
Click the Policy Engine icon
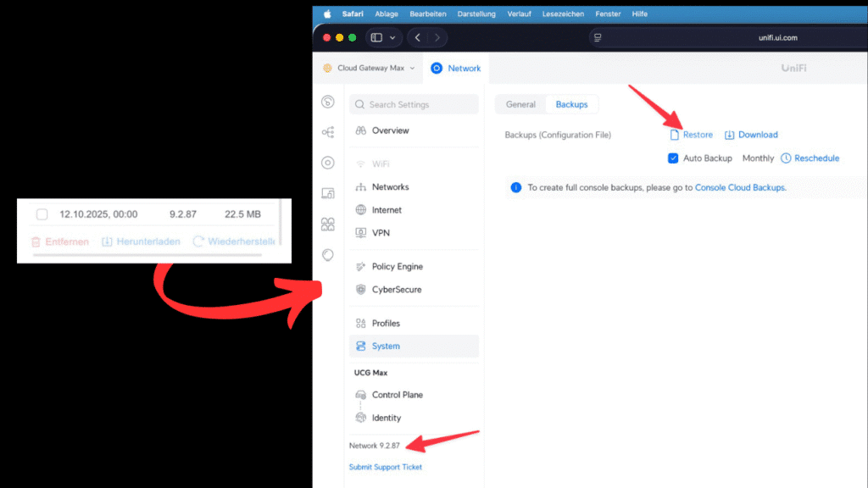coord(361,267)
